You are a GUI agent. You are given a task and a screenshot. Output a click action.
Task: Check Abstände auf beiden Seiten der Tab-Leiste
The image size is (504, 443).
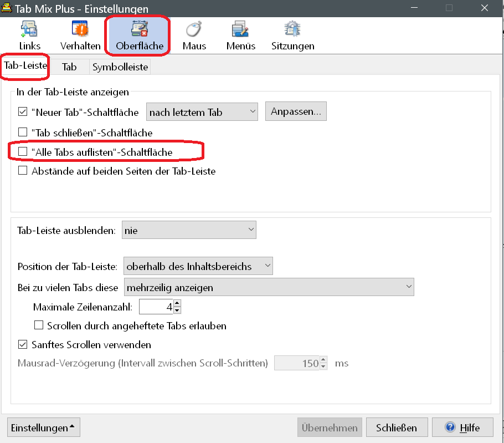point(23,170)
